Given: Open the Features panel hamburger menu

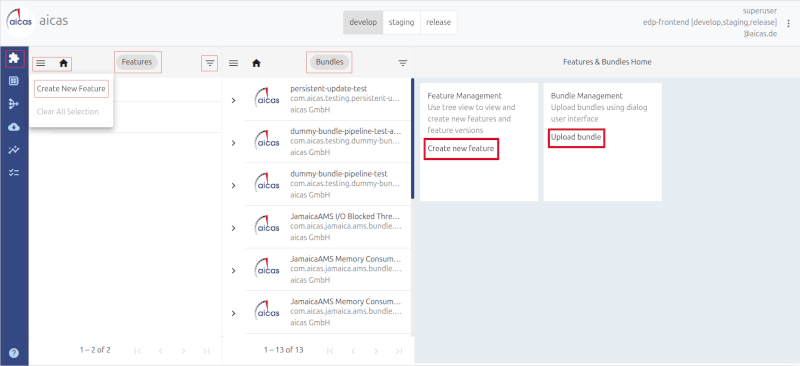Looking at the screenshot, I should pos(41,63).
